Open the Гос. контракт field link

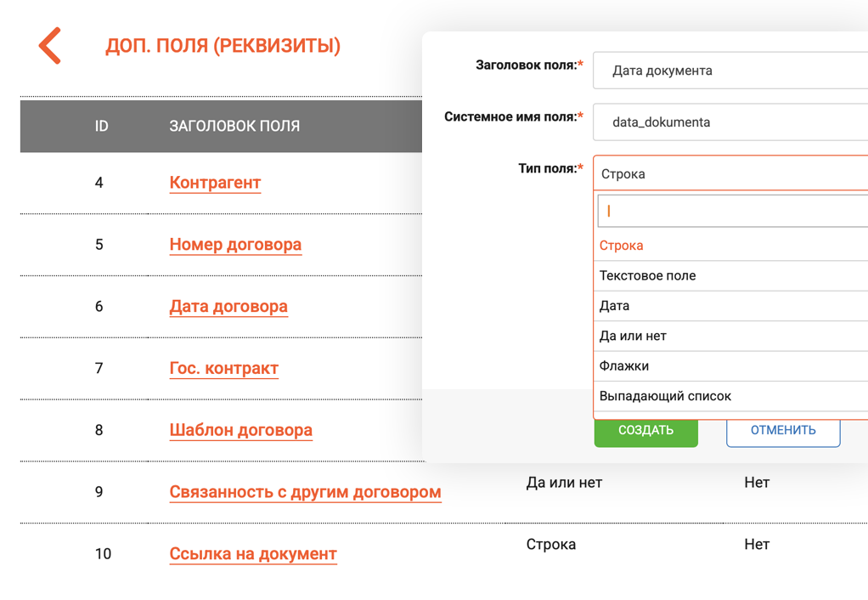(223, 368)
